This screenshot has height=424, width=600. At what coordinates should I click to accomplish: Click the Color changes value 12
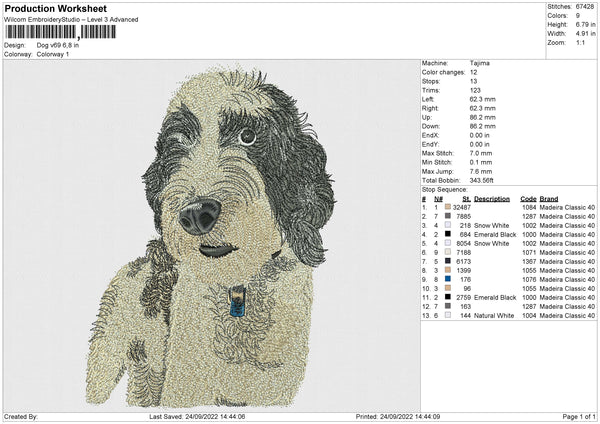(x=473, y=72)
